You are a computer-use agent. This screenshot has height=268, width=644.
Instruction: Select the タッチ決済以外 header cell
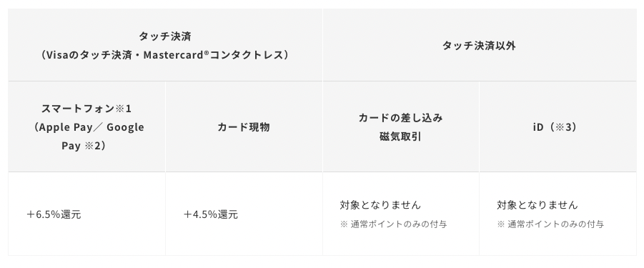[x=480, y=45]
